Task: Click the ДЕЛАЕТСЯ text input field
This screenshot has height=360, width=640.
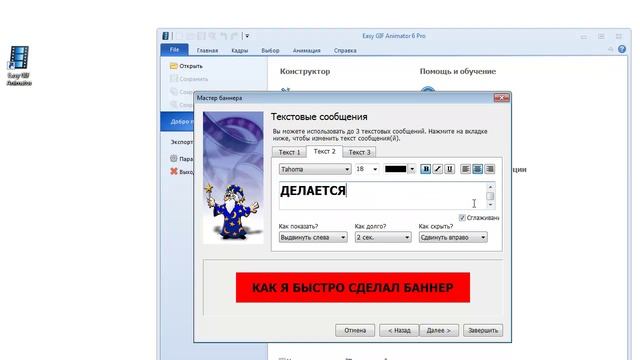Action: pyautogui.click(x=382, y=196)
